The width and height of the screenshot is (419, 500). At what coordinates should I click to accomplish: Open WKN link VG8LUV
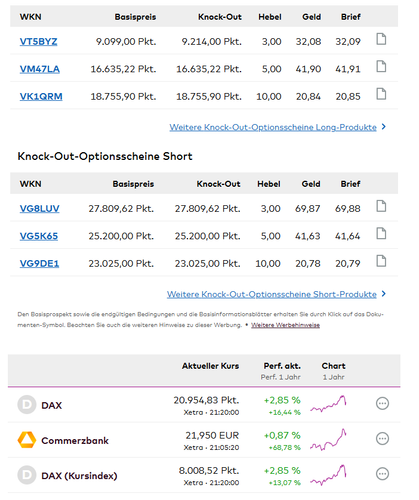tap(39, 209)
